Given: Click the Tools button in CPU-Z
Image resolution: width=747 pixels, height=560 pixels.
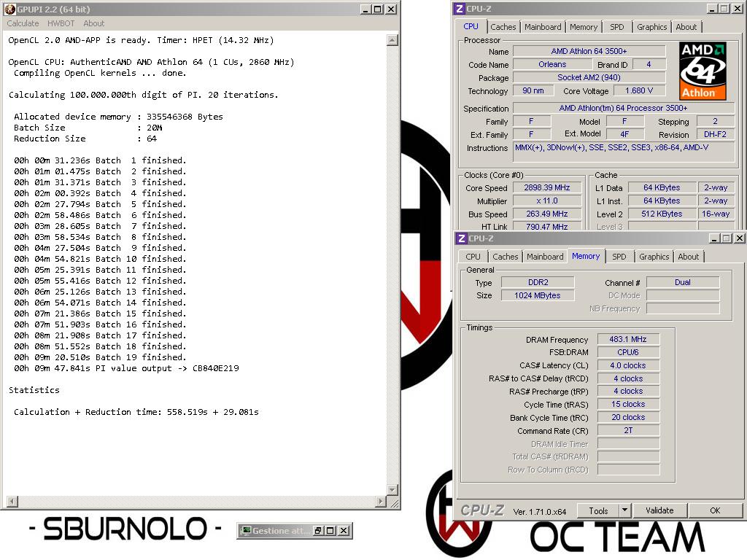Looking at the screenshot, I should (x=598, y=510).
